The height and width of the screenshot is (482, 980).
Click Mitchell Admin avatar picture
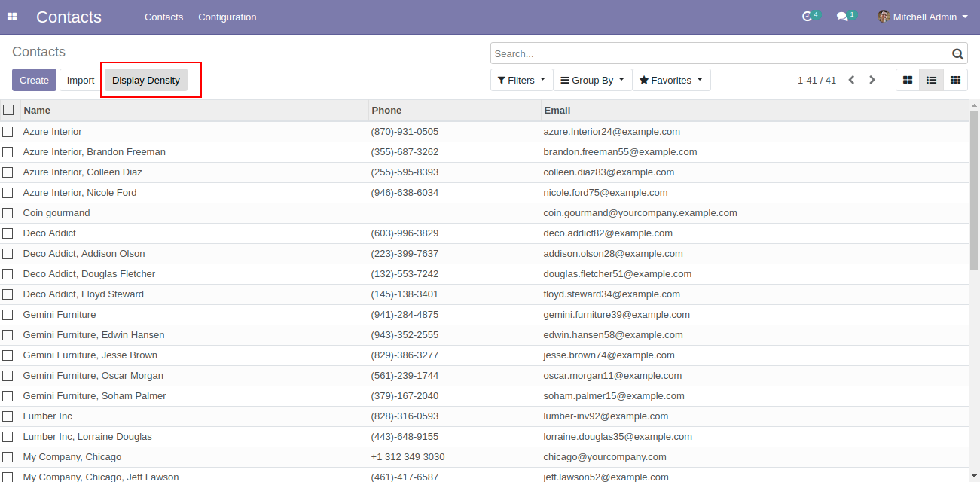pyautogui.click(x=884, y=17)
